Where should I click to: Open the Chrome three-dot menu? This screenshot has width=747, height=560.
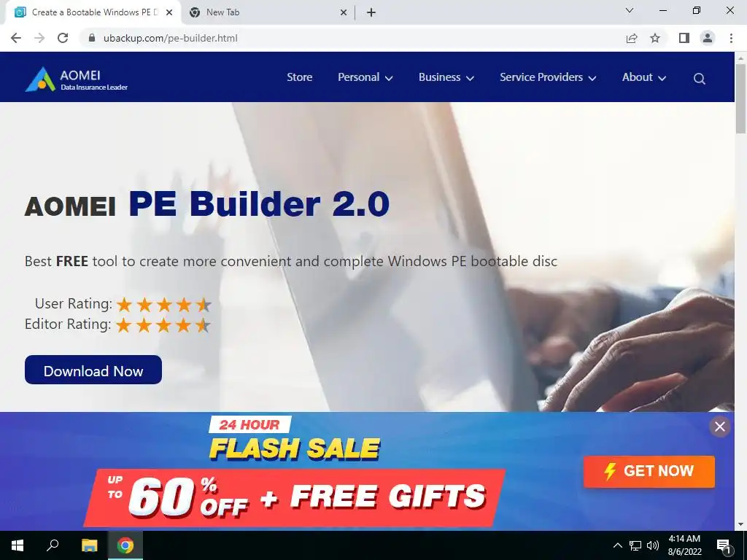pos(731,38)
